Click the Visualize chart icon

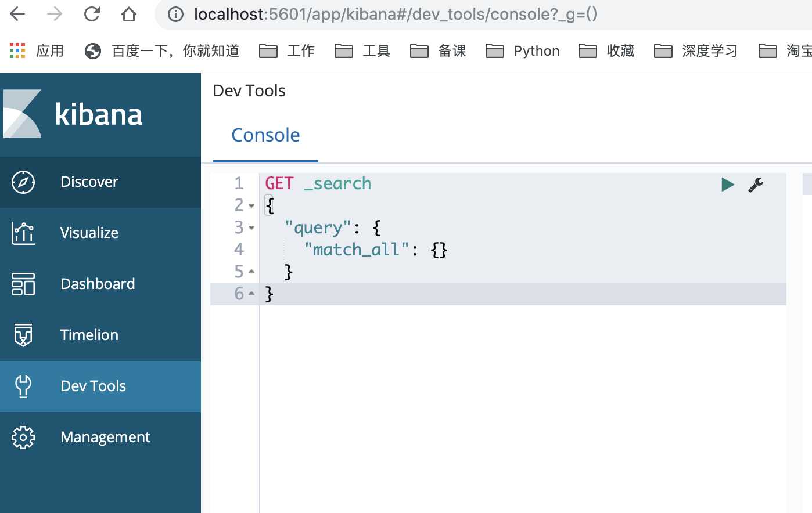coord(23,233)
